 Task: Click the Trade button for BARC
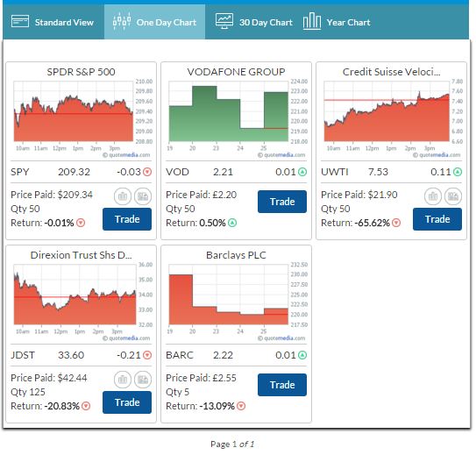point(282,385)
